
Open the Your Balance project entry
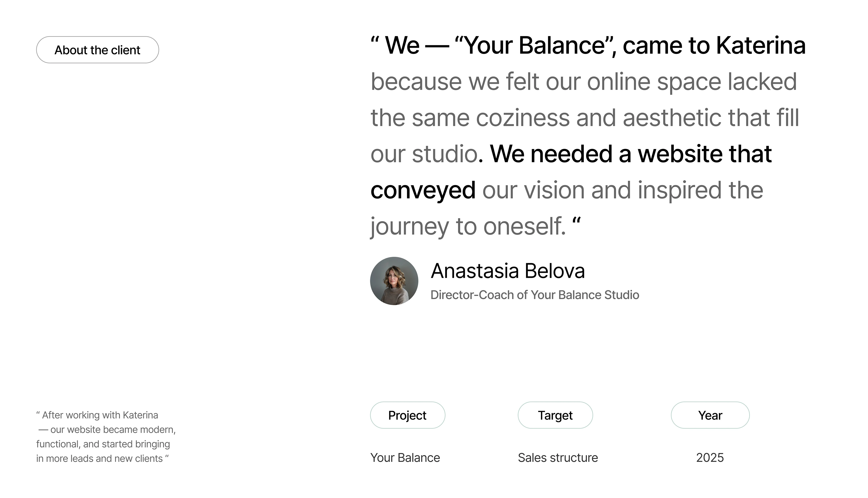(405, 457)
